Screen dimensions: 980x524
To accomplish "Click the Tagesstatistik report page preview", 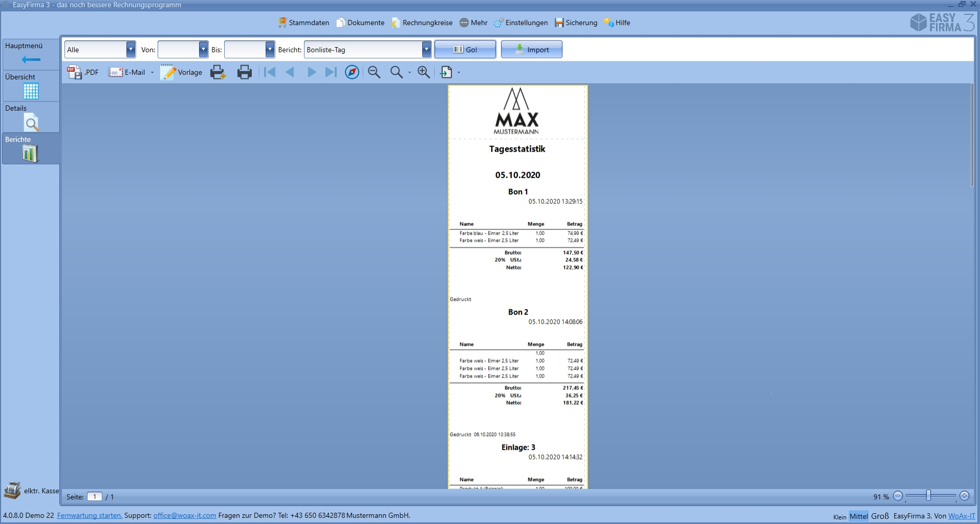I will [x=518, y=287].
